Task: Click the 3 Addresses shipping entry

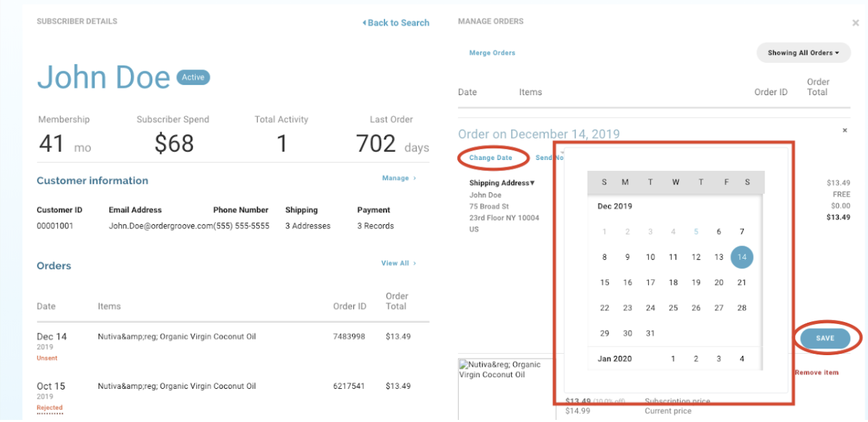Action: 307,226
